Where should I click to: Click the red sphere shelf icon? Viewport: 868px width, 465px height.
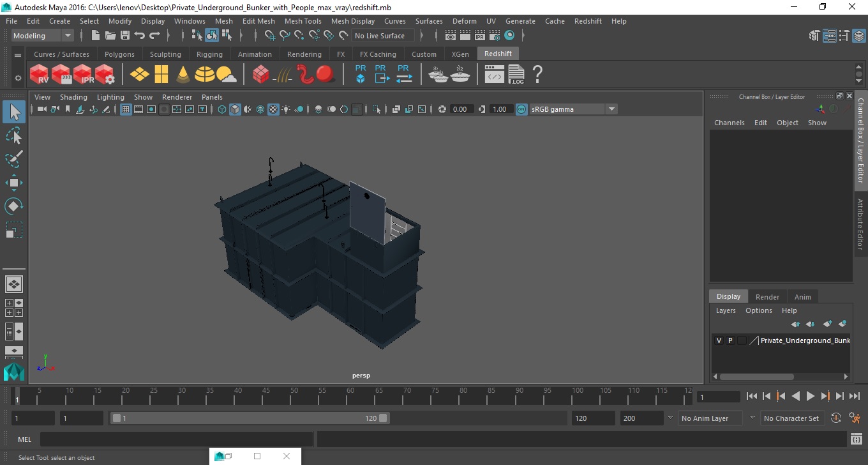tap(326, 74)
